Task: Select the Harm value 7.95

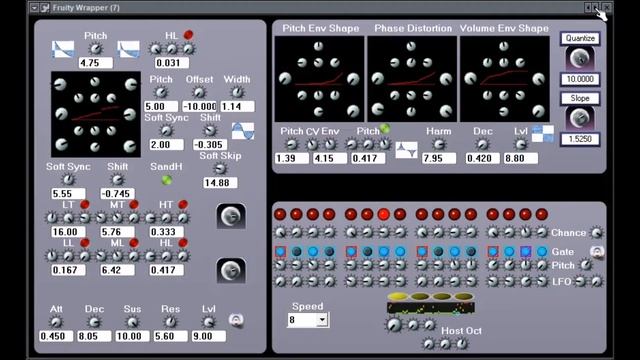Action: tap(439, 158)
